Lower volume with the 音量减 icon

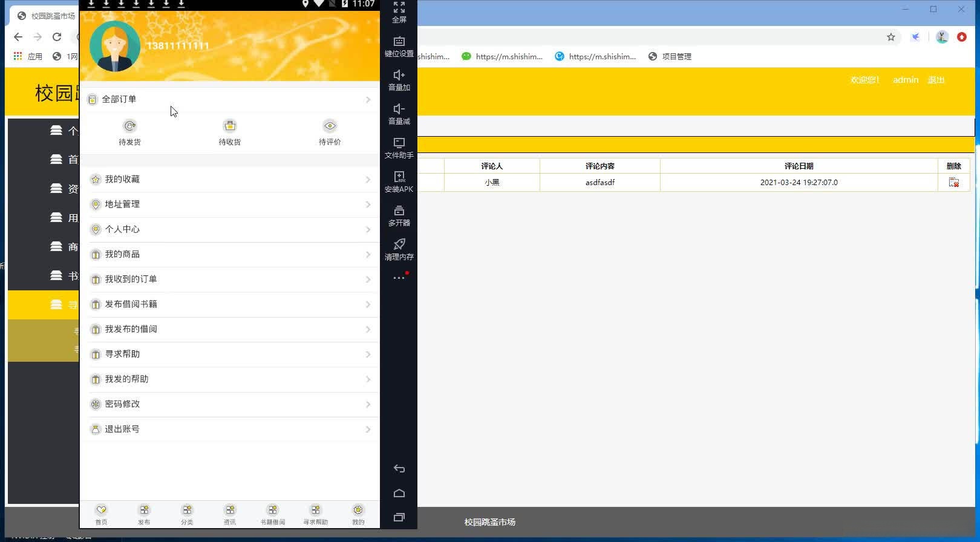coord(399,109)
